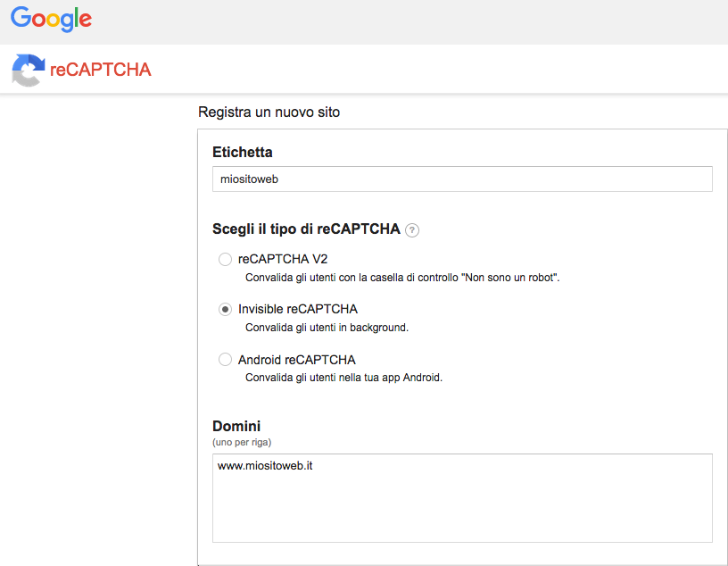Select the reCAPTCHA V2 radio button
Viewport: 728px width, 566px height.
[x=225, y=259]
